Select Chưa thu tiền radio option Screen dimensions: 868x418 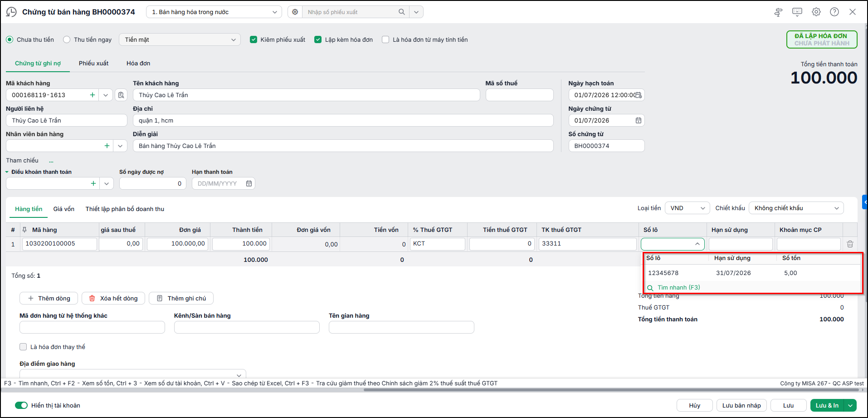coord(10,39)
